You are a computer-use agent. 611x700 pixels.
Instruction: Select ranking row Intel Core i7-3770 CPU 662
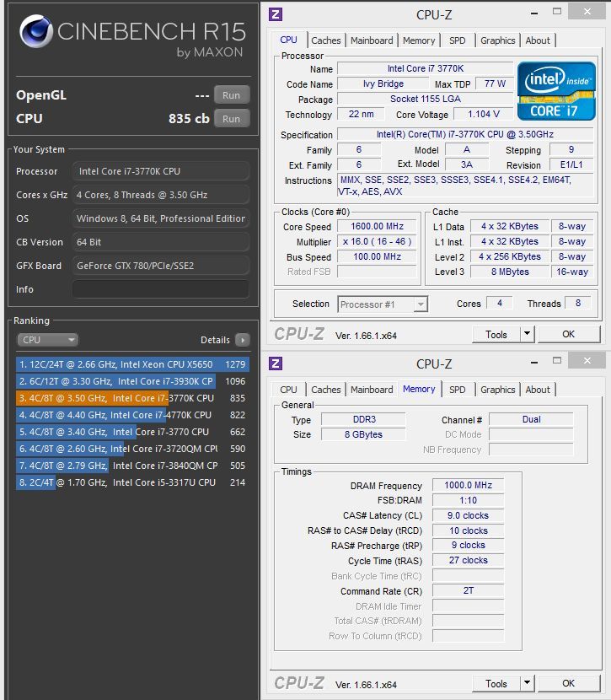[132, 432]
